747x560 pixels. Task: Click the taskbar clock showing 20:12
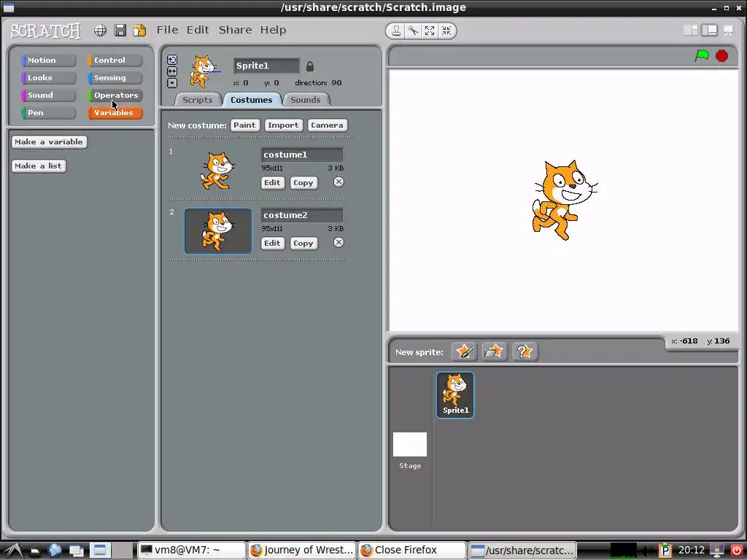click(692, 551)
